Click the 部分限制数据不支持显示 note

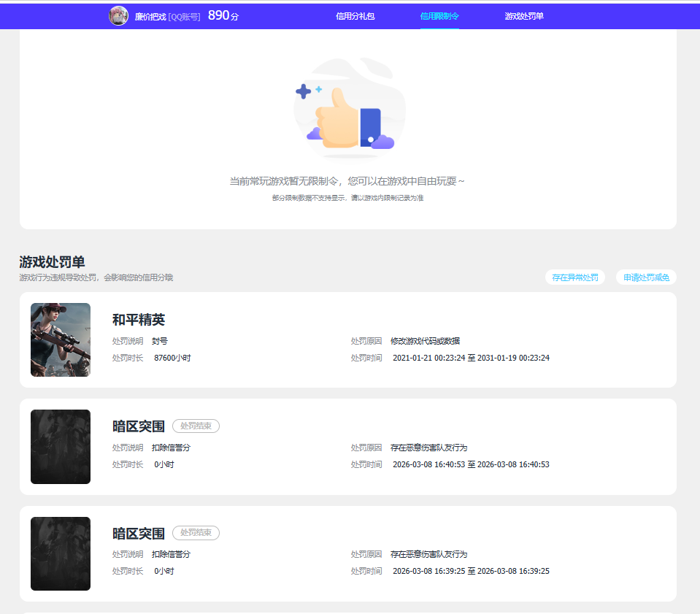347,198
